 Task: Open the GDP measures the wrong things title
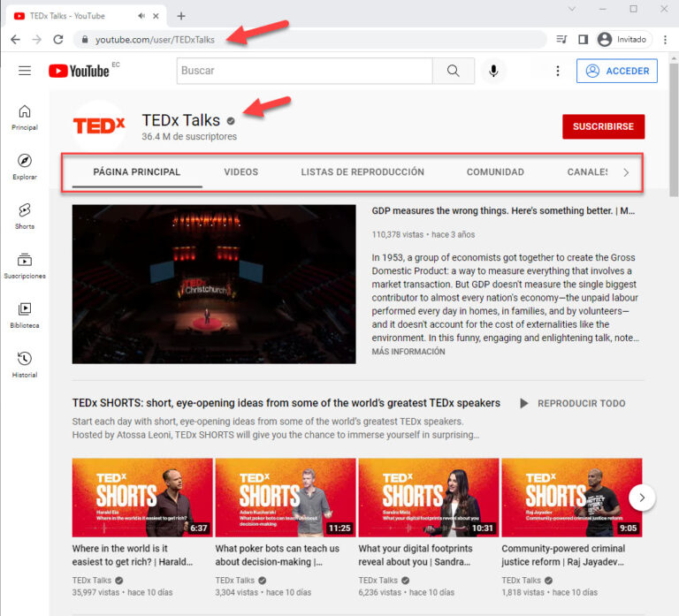(503, 211)
